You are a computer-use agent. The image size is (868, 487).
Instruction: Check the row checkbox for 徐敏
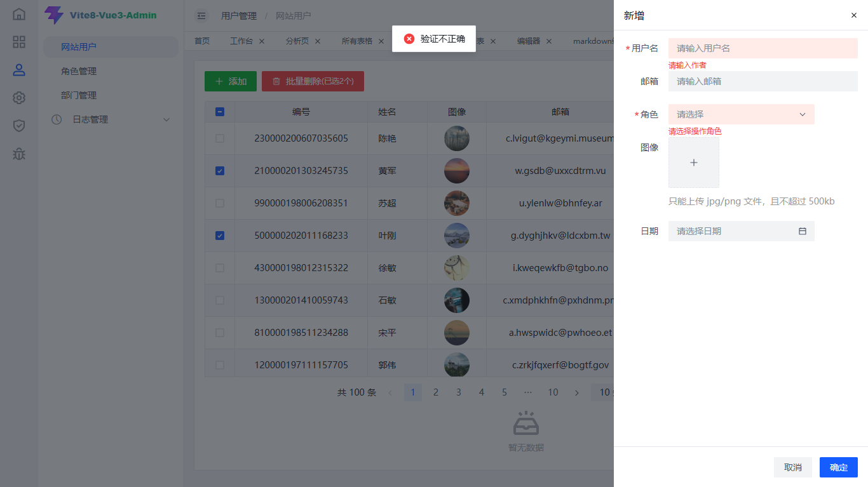tap(220, 268)
